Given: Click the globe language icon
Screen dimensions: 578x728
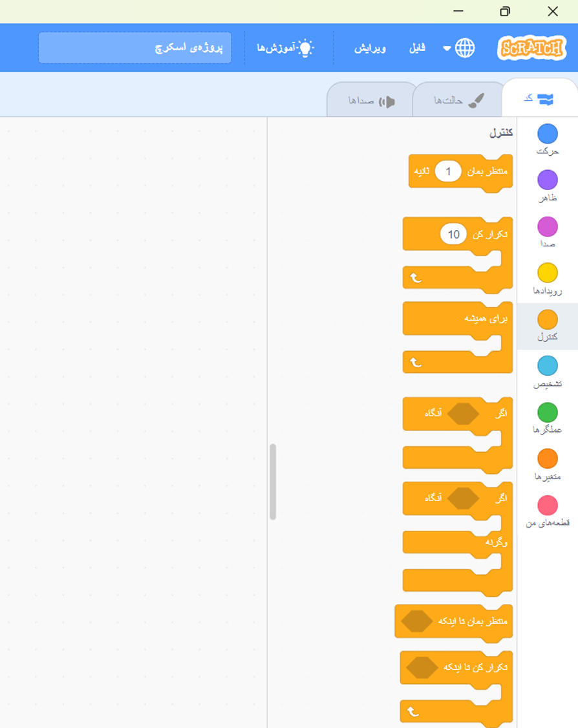Looking at the screenshot, I should click(465, 48).
